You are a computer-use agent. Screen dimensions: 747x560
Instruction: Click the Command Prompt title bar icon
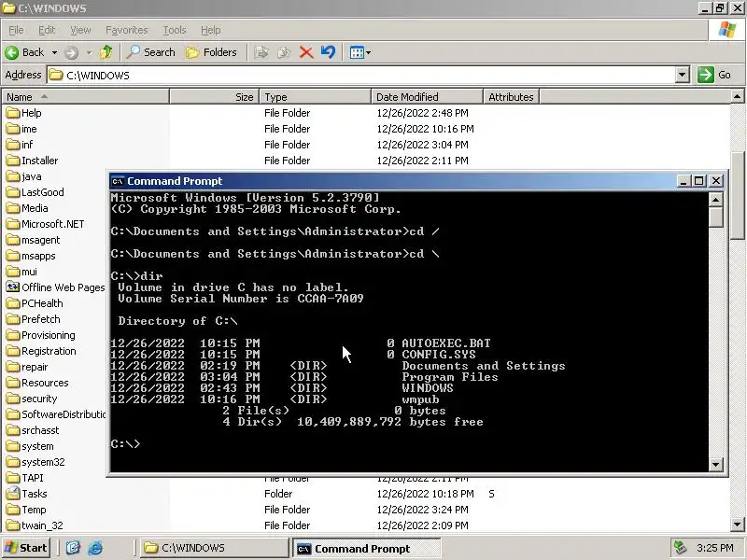point(118,181)
